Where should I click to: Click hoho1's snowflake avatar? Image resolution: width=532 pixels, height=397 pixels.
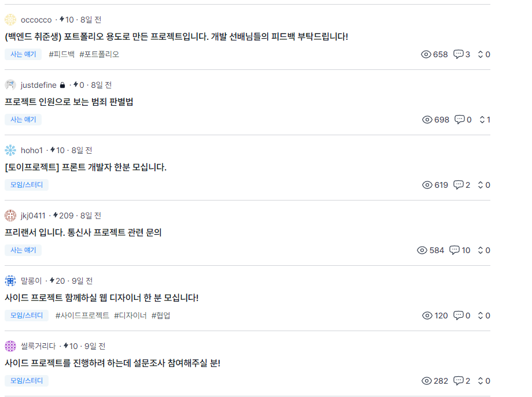tap(10, 150)
